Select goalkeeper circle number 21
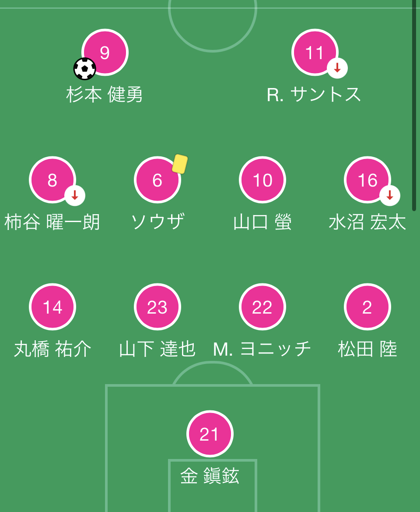This screenshot has height=512, width=420. (210, 434)
